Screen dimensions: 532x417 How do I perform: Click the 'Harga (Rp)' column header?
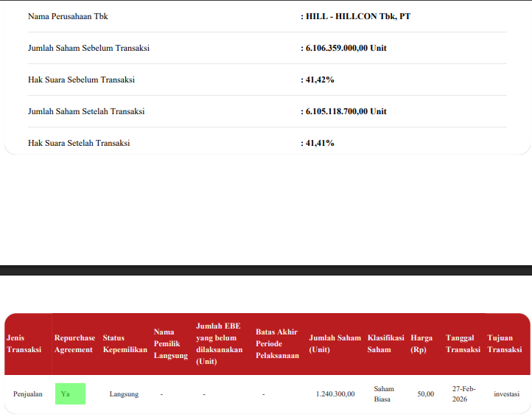pyautogui.click(x=421, y=344)
